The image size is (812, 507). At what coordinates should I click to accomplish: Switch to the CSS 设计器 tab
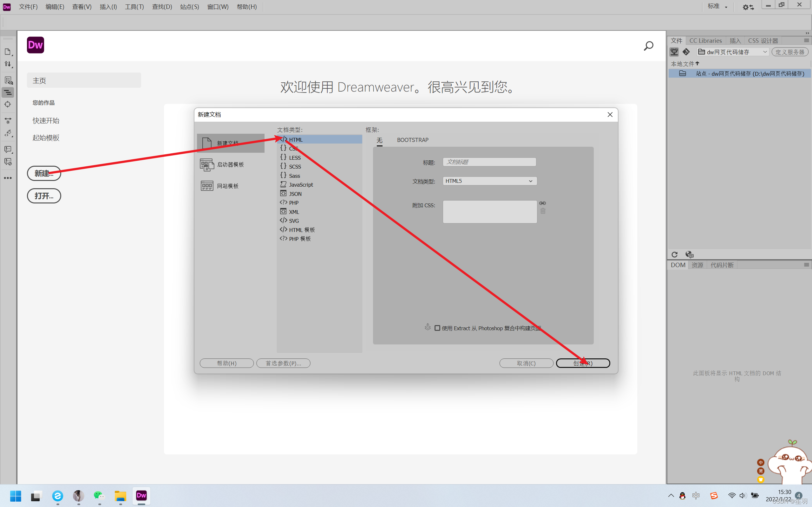tap(763, 41)
